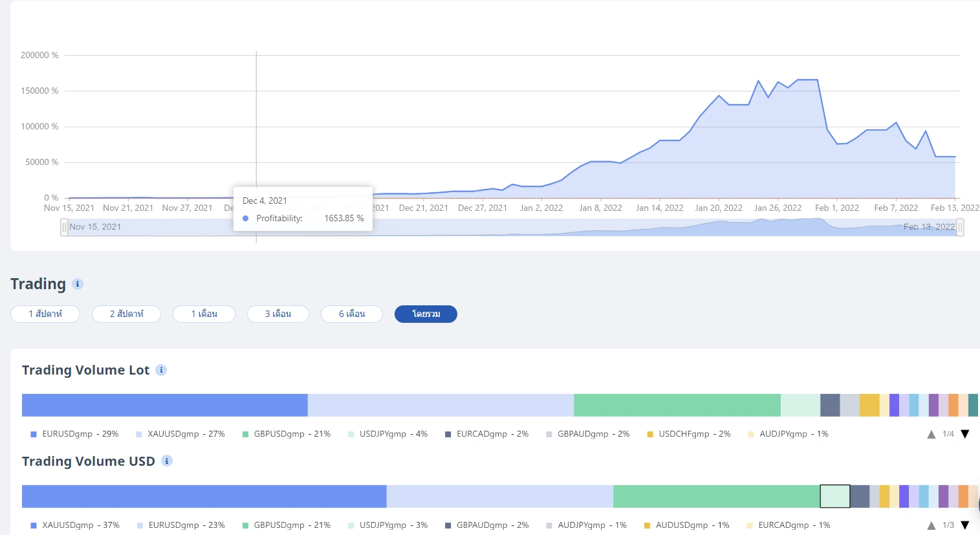The height and width of the screenshot is (535, 980).
Task: Toggle AUDJPYgmp - 1% in USD legend
Action: tap(586, 525)
